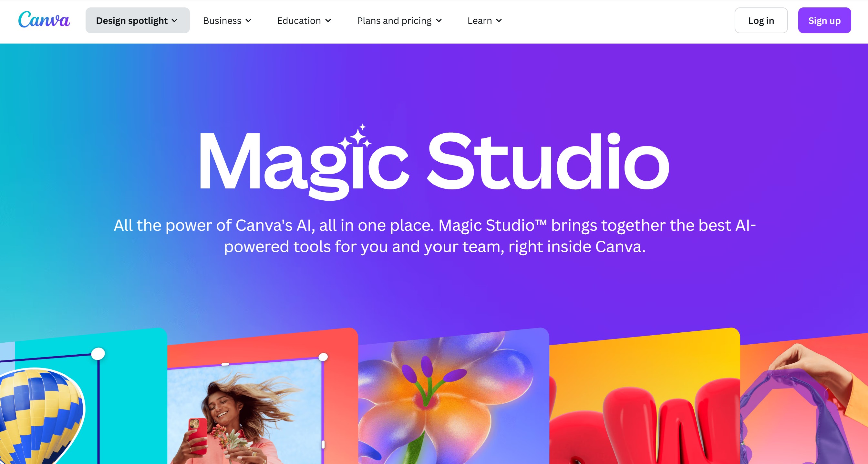Viewport: 868px width, 464px height.
Task: Select the purple handbag image card
Action: coord(804,401)
